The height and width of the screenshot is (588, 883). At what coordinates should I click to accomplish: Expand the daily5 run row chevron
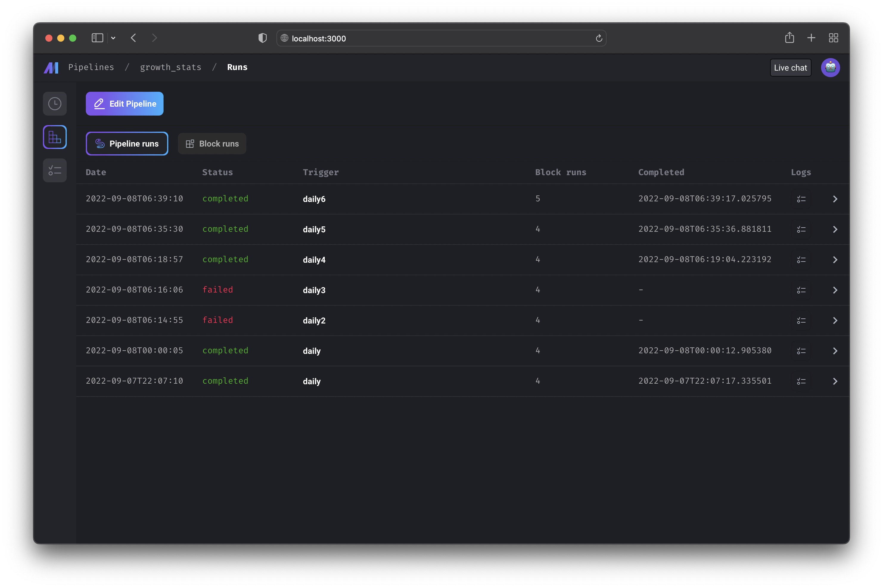coord(835,229)
